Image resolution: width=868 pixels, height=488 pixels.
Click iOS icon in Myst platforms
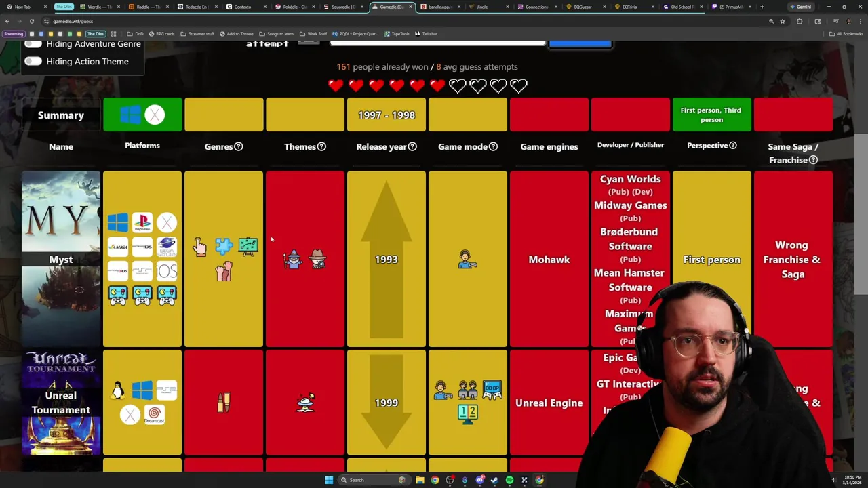(x=167, y=272)
